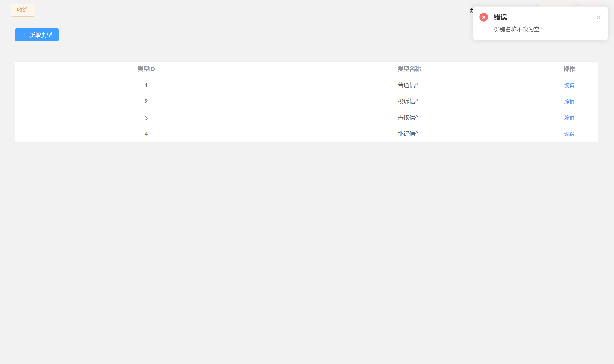Select the 投诉信件 name cell
The image size is (614, 364).
point(409,101)
